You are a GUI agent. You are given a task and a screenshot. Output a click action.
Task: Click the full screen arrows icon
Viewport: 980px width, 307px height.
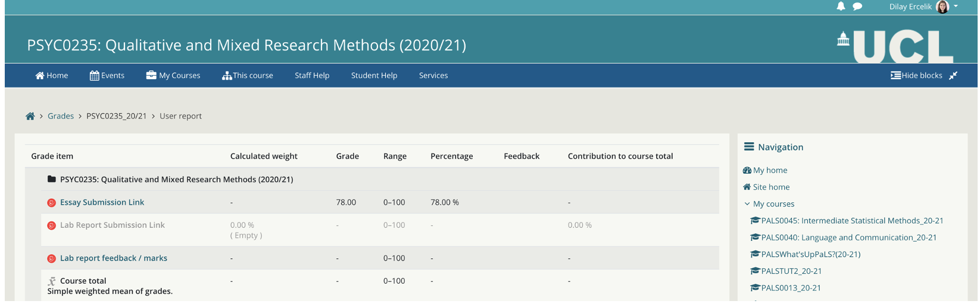point(953,76)
